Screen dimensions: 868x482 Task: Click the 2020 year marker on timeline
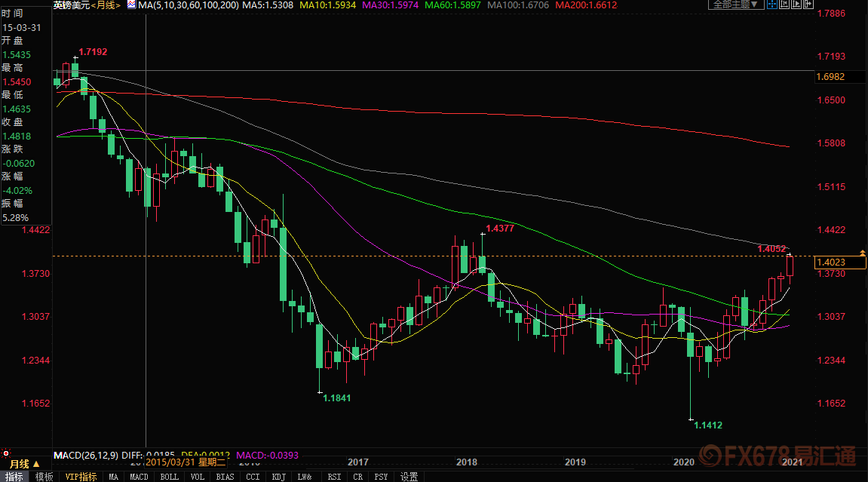pos(684,462)
